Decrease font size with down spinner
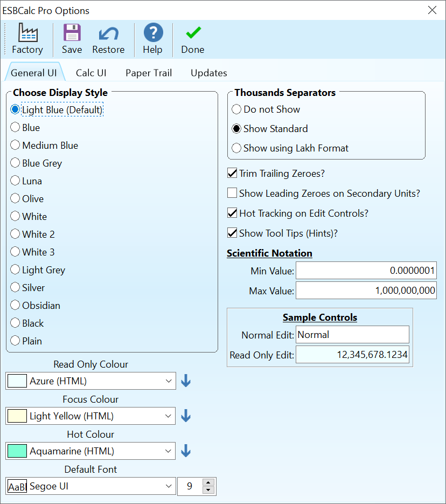 coord(208,490)
